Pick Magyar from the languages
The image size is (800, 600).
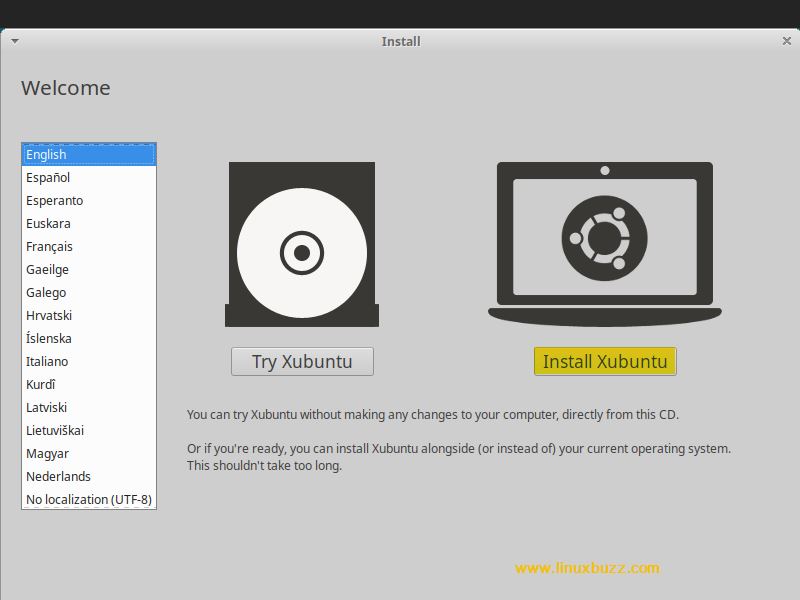pos(89,453)
